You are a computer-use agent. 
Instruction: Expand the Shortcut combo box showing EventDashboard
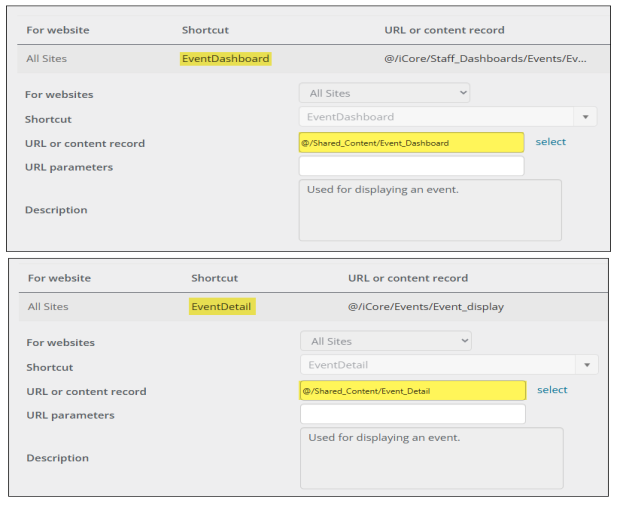click(x=587, y=118)
